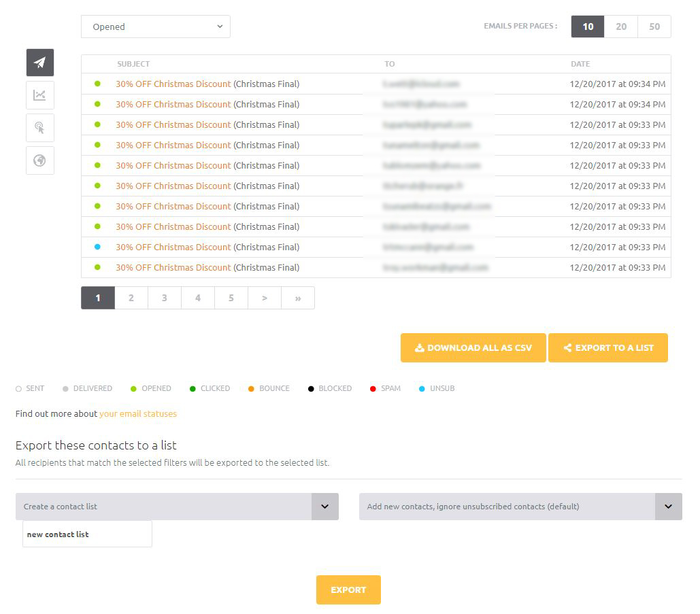Viewport: 700px width, 614px height.
Task: Open subject link in blue-dot row
Action: (x=173, y=248)
